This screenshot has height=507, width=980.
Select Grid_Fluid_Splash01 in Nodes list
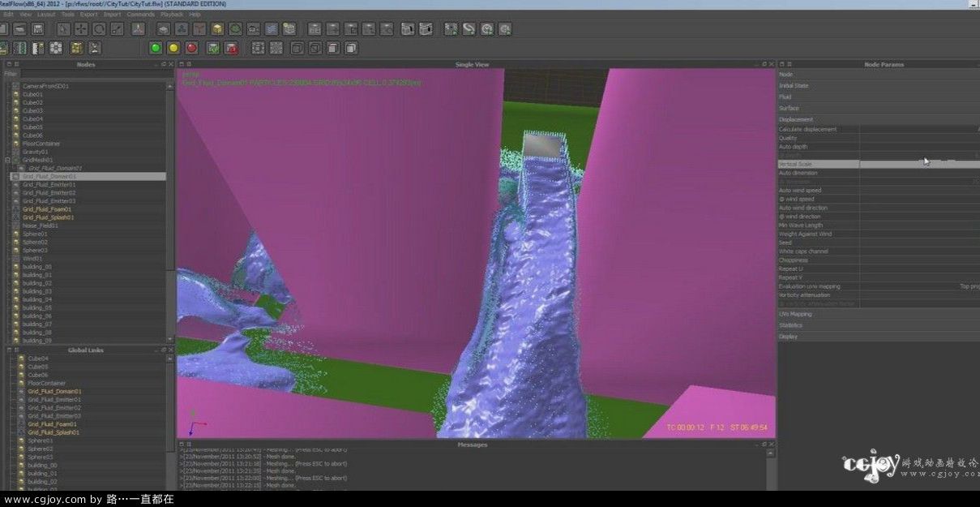pos(48,217)
